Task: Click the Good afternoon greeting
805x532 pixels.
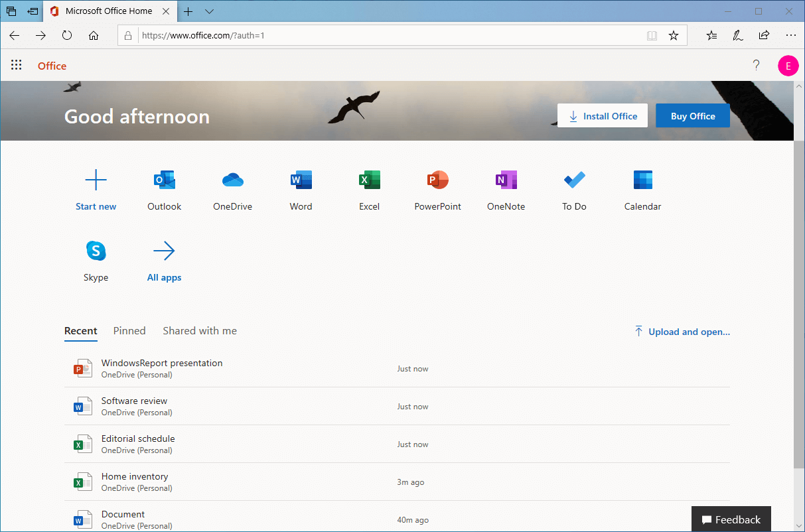Action: coord(137,117)
